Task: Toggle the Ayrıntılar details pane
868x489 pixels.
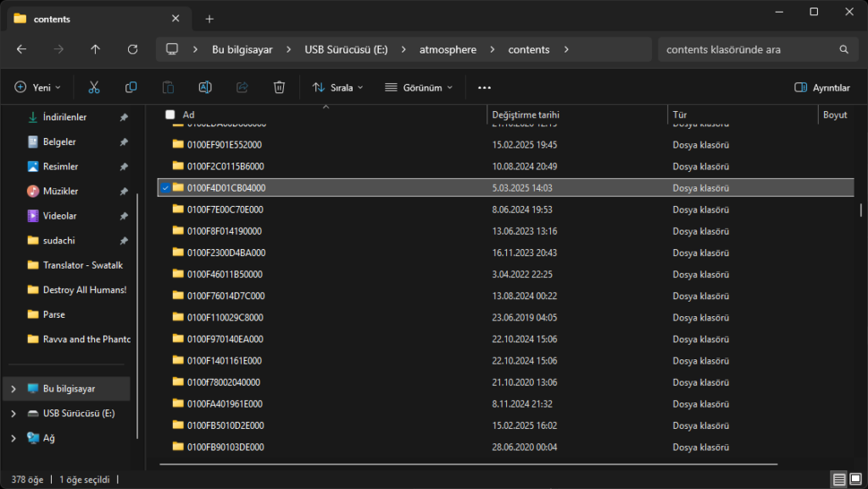Action: pos(821,87)
